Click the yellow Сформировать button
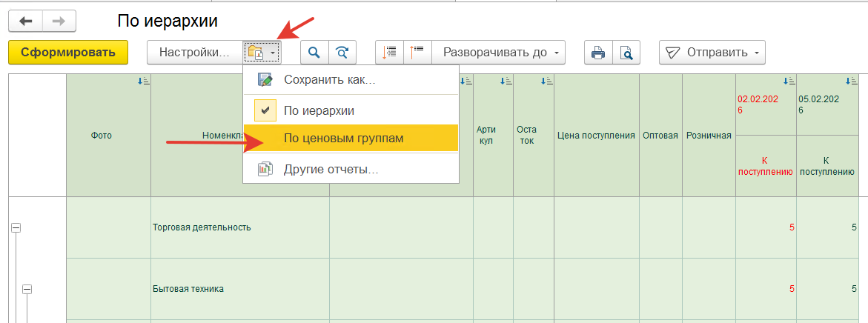Image resolution: width=868 pixels, height=323 pixels. pyautogui.click(x=68, y=53)
